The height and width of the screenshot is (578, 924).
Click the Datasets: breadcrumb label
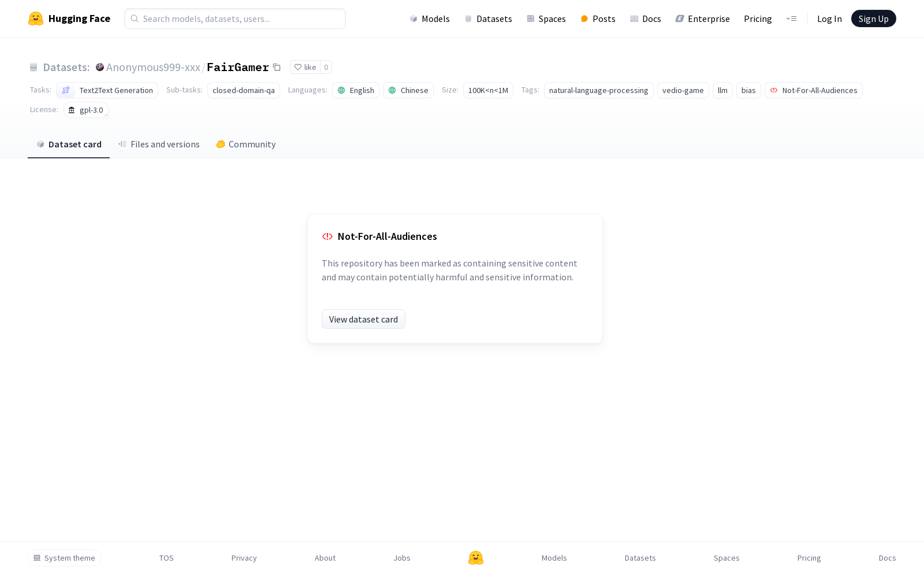66,67
